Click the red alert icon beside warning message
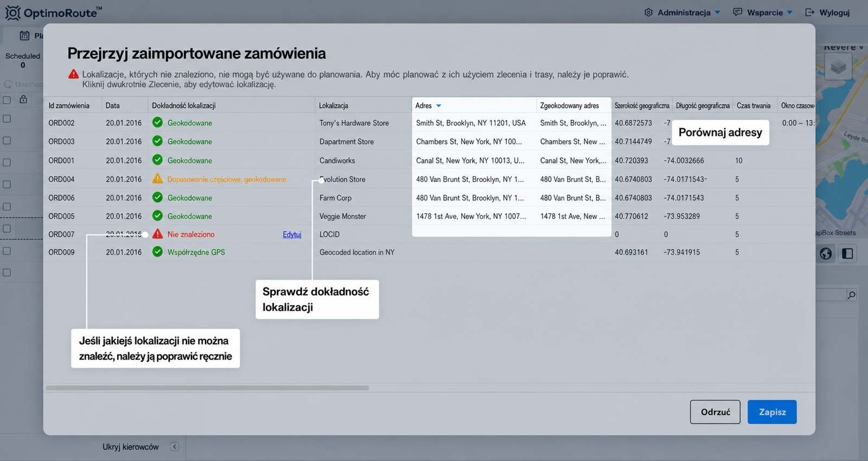 [x=73, y=74]
